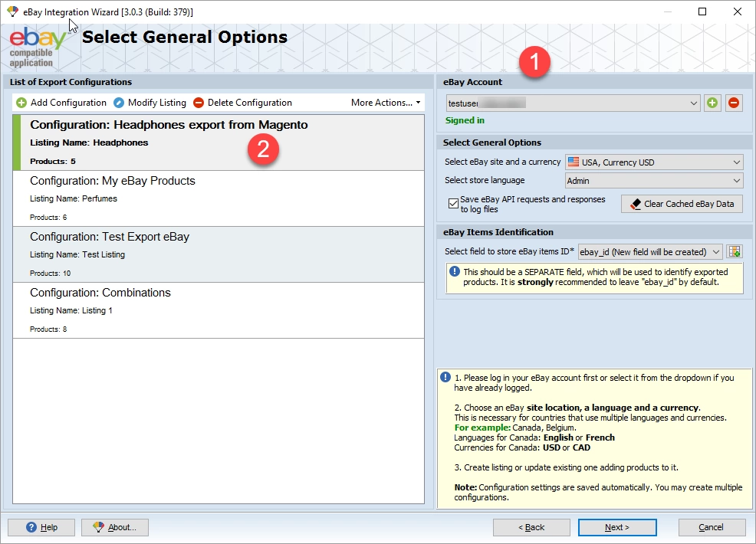Click the red remove eBay account icon
This screenshot has height=544, width=756.
(x=733, y=103)
